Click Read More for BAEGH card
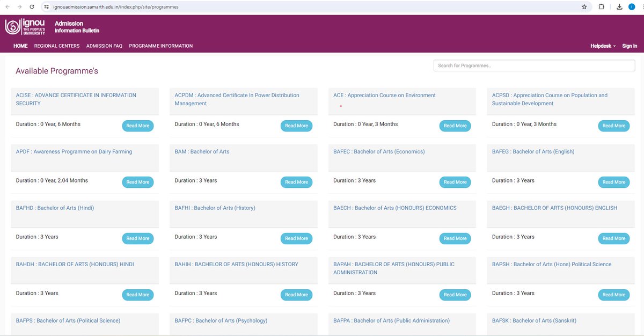Screen dimensions: 644x336 [x=614, y=238]
